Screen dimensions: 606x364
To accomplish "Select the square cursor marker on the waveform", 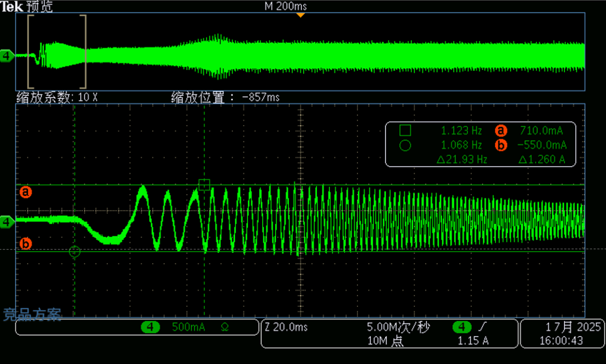I will pos(204,185).
